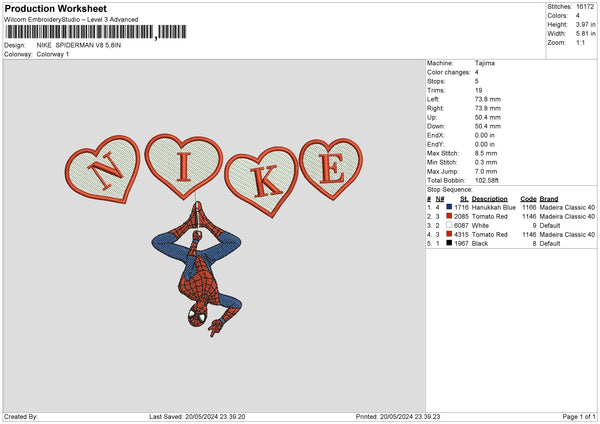Click the EndX value 0.00 in
600x424 pixels.
tap(484, 135)
